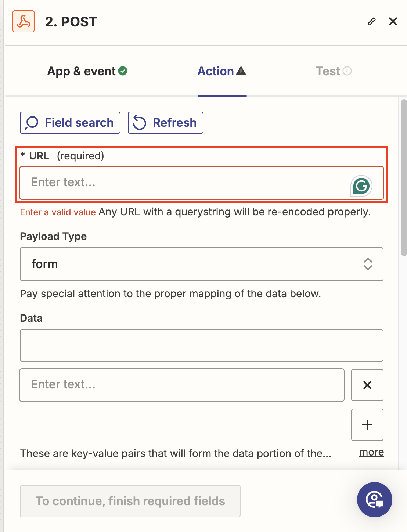Open the Payload Type dropdown

pos(201,264)
